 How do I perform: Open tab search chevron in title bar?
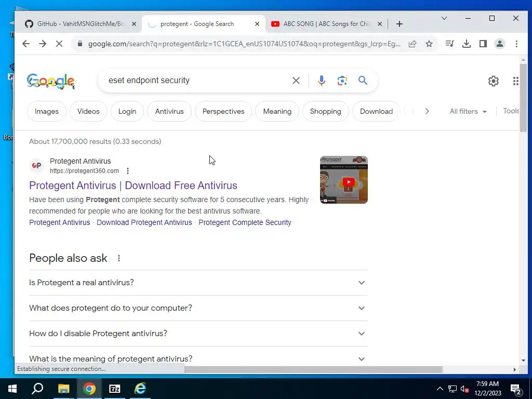coord(444,18)
